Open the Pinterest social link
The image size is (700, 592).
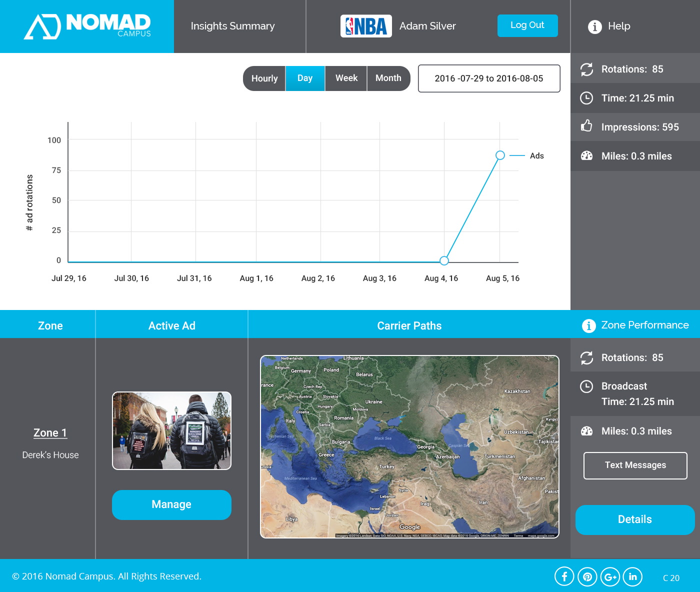(x=587, y=576)
